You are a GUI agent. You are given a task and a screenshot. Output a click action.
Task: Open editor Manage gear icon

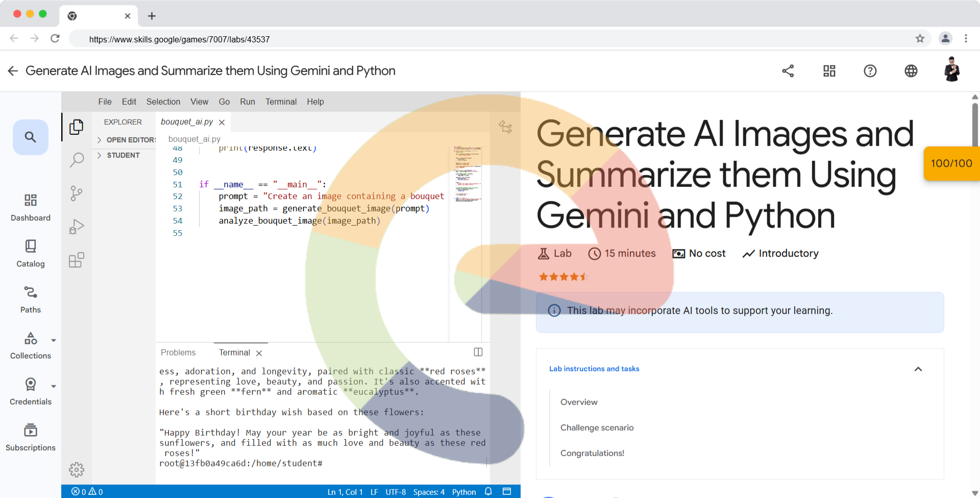tap(77, 469)
